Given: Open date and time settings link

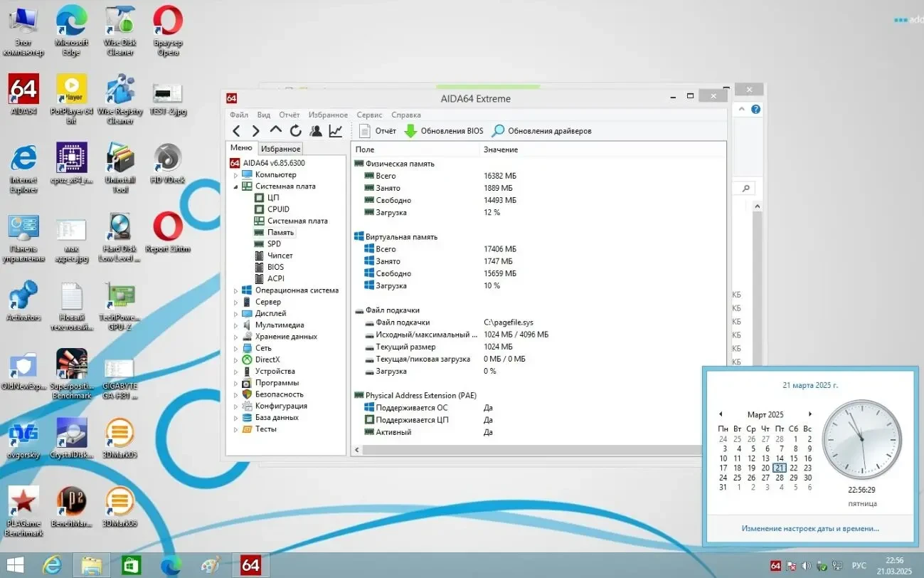Looking at the screenshot, I should (x=809, y=528).
